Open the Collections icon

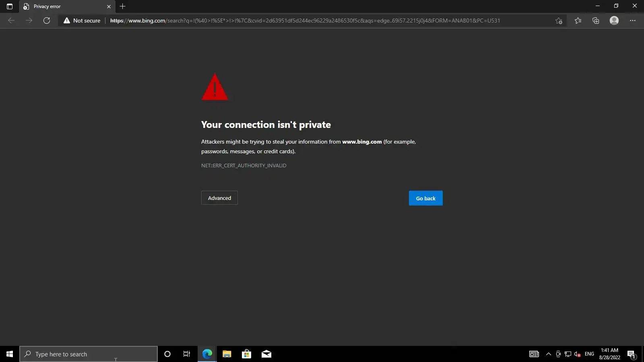click(x=596, y=21)
